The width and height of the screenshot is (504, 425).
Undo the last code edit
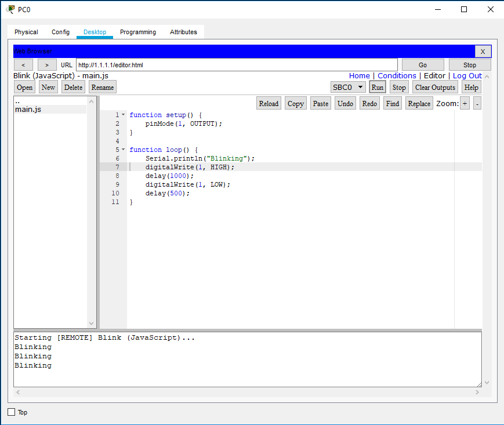point(345,103)
